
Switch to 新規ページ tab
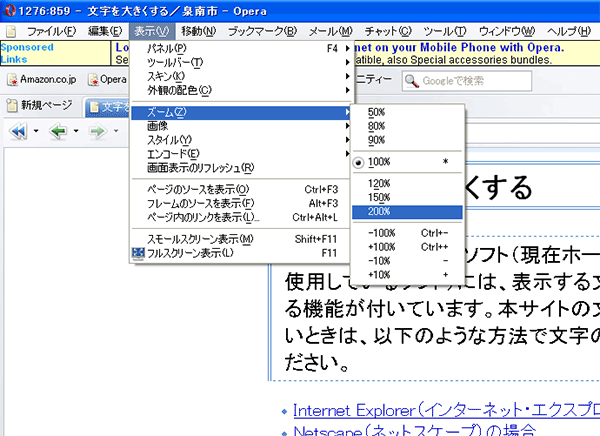pos(40,105)
